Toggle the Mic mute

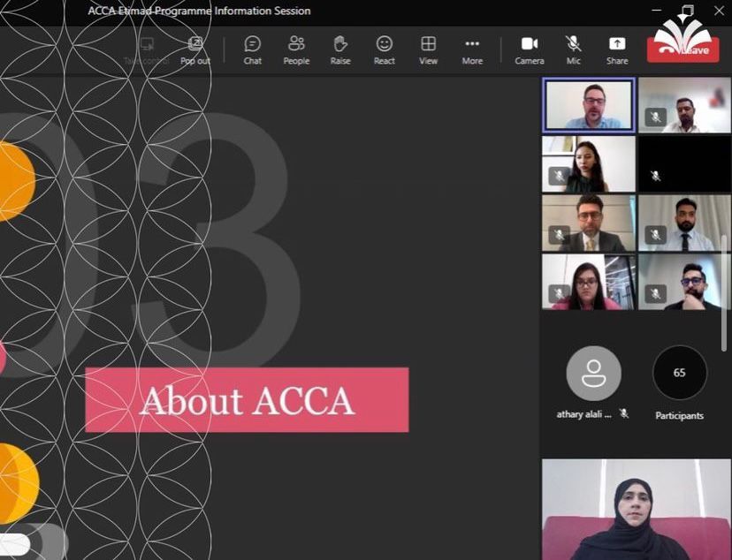pyautogui.click(x=573, y=50)
